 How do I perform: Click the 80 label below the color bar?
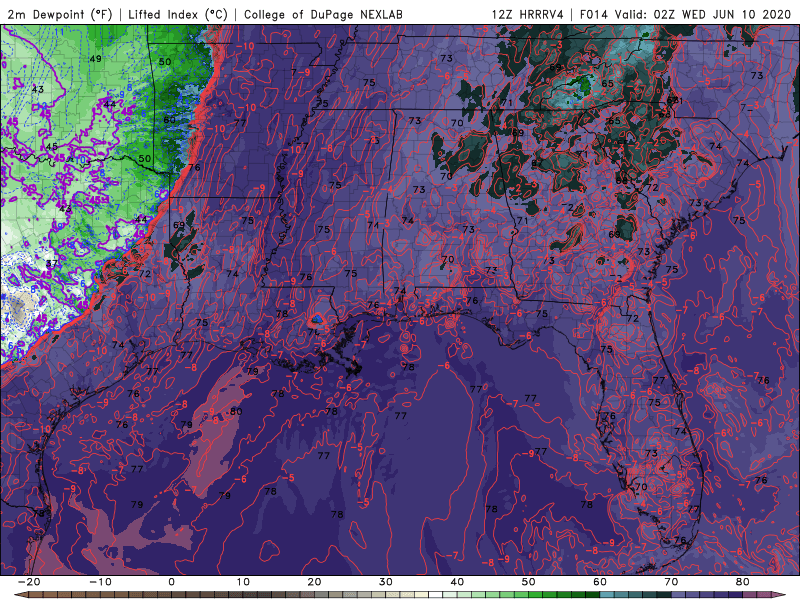pyautogui.click(x=743, y=582)
